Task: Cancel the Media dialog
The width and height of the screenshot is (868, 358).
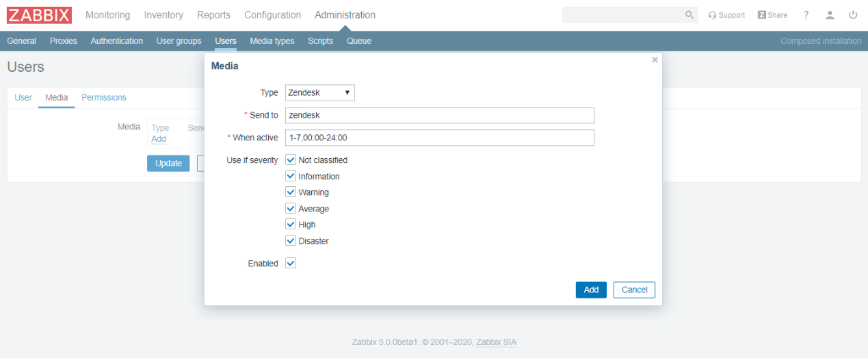Action: pyautogui.click(x=634, y=290)
